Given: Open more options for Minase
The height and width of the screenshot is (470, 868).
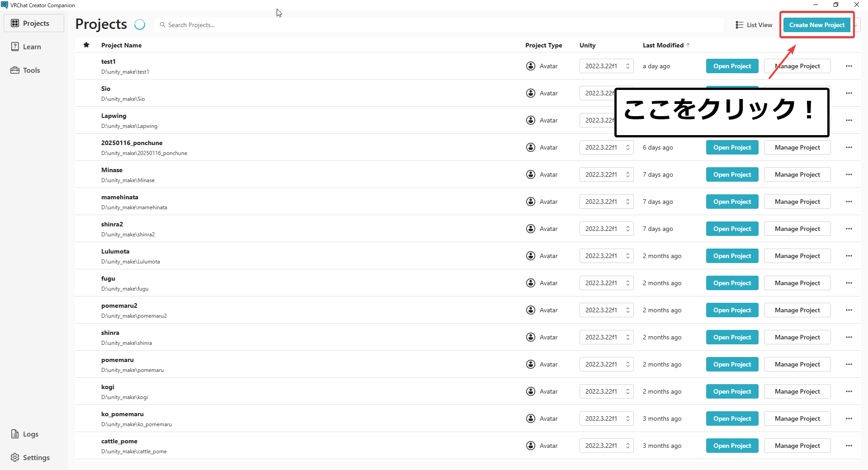Looking at the screenshot, I should 849,174.
